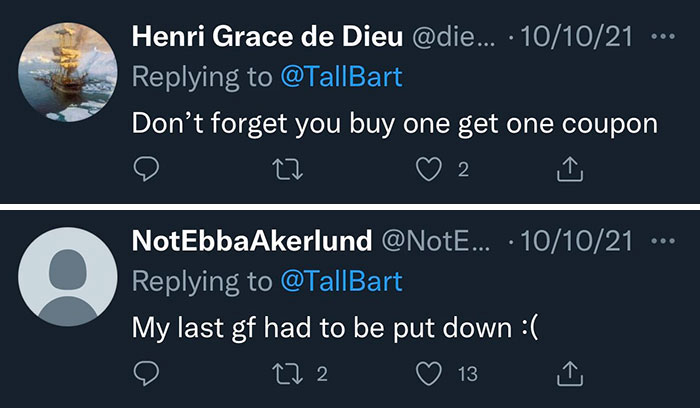Reply to NotEbbaAkerlund's tweet
700x408 pixels.
pos(146,373)
